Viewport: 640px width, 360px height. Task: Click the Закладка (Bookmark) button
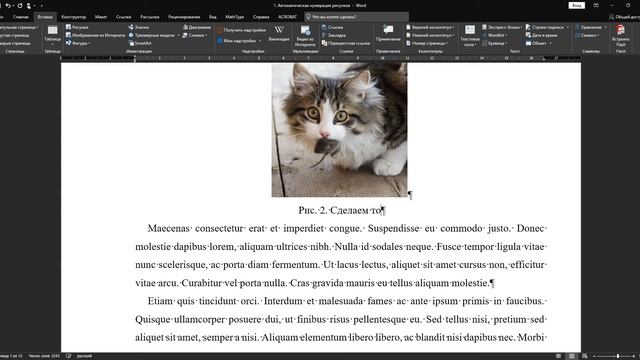pyautogui.click(x=333, y=36)
